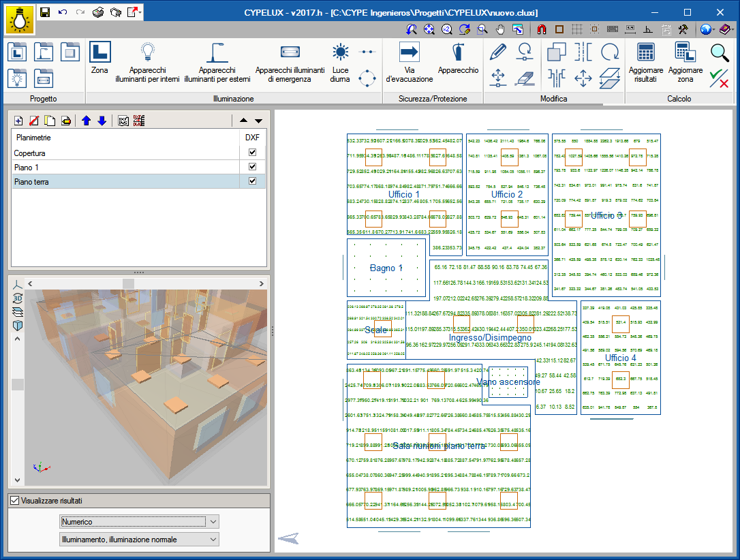Click the Ufficio 4 room label
740x560 pixels.
(621, 358)
